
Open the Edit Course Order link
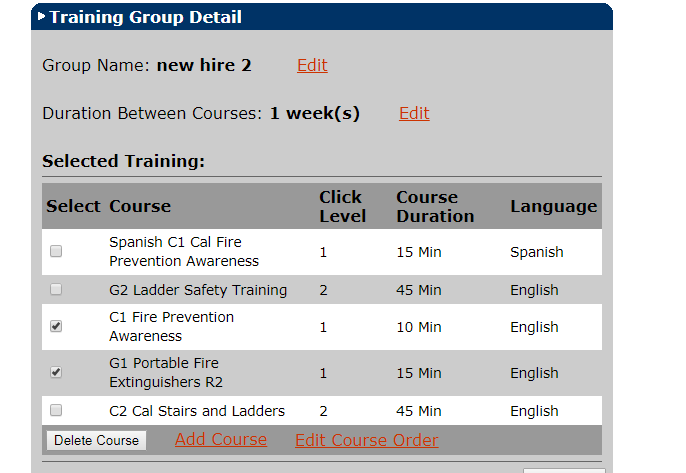[x=367, y=440]
